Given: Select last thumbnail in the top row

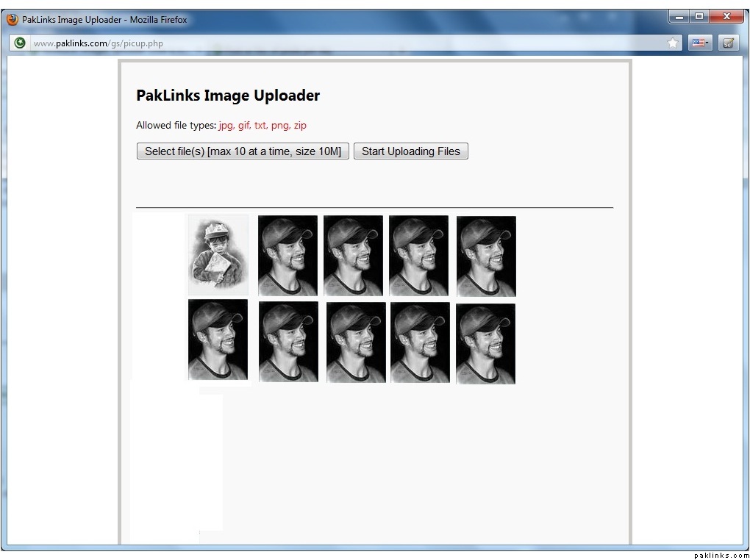Looking at the screenshot, I should point(486,256).
